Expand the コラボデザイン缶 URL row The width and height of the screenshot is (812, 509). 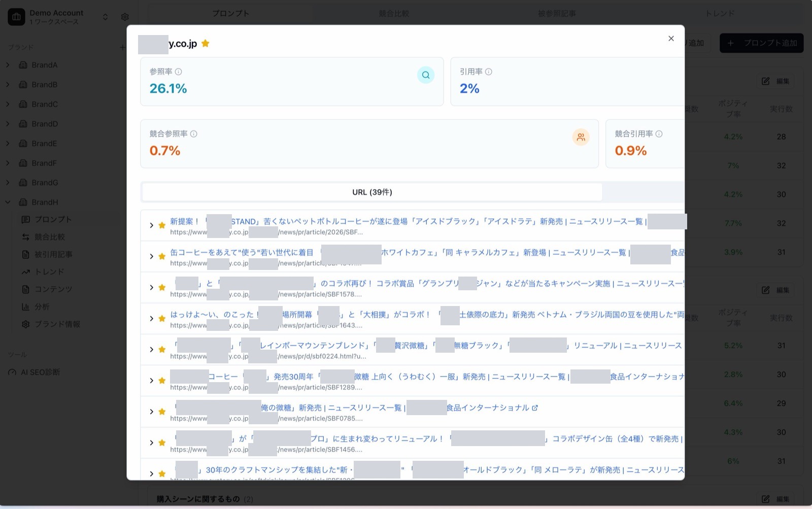pos(151,443)
